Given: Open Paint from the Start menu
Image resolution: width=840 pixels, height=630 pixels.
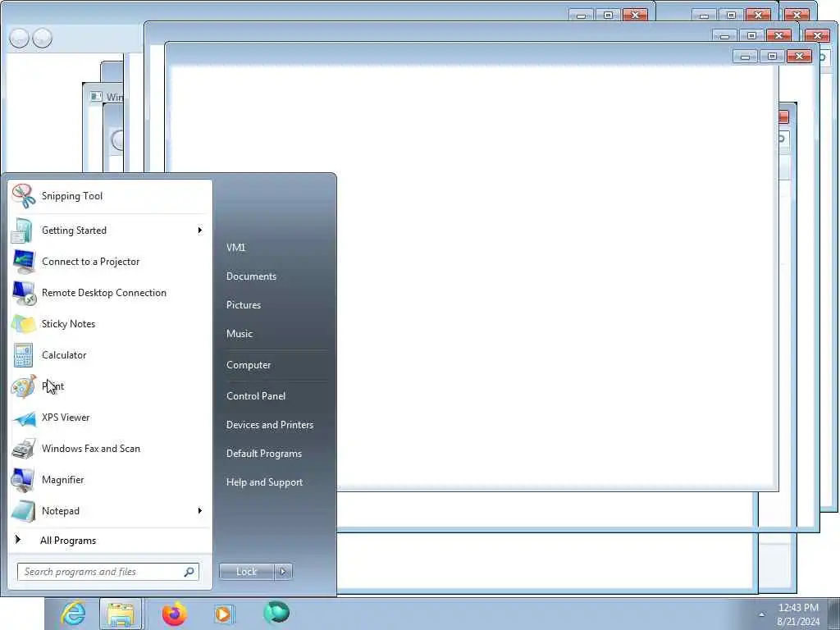Looking at the screenshot, I should coord(110,386).
